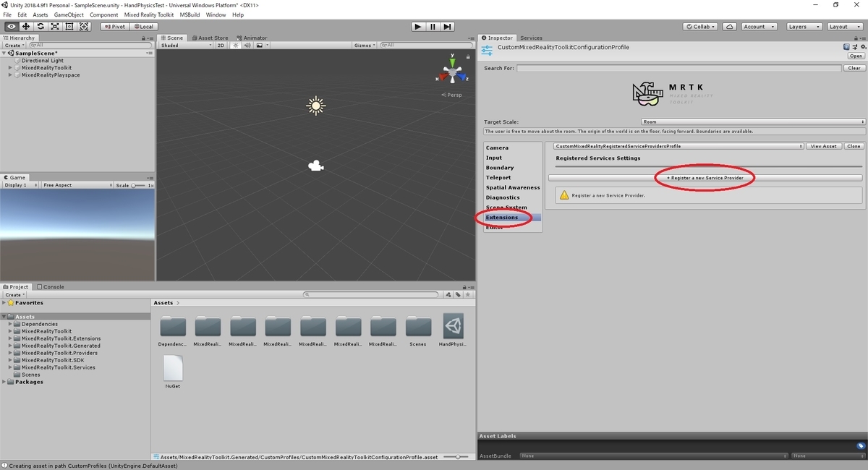Image resolution: width=868 pixels, height=470 pixels.
Task: Select the Move tool
Action: coord(26,27)
